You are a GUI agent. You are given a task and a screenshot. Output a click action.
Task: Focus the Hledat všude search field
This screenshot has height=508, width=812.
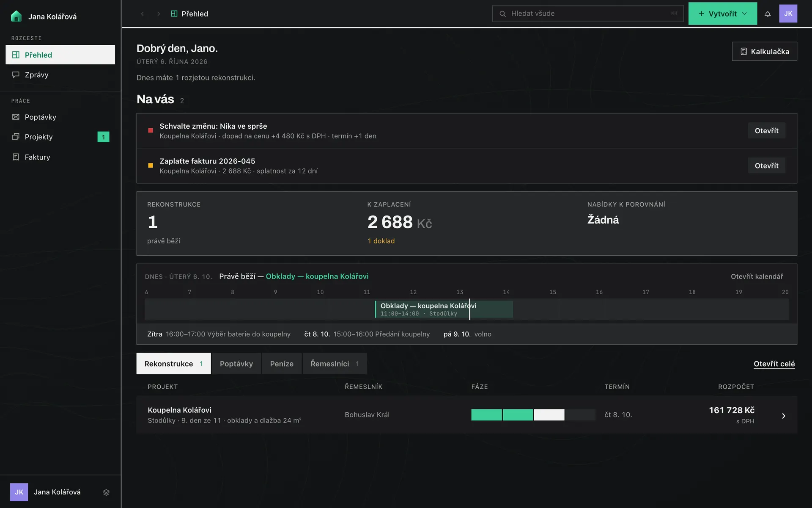(587, 14)
